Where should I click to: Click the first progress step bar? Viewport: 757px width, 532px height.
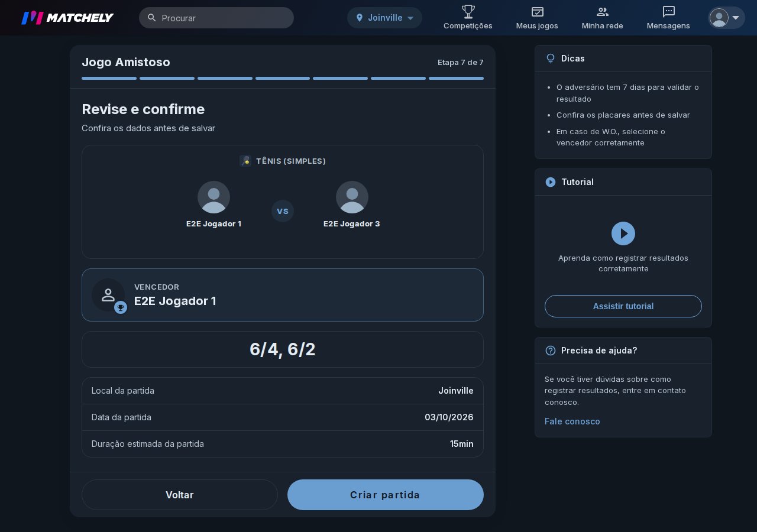(109, 78)
